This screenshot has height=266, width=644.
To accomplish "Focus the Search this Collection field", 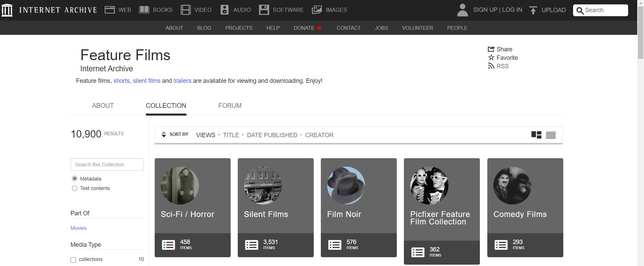I will pyautogui.click(x=107, y=165).
